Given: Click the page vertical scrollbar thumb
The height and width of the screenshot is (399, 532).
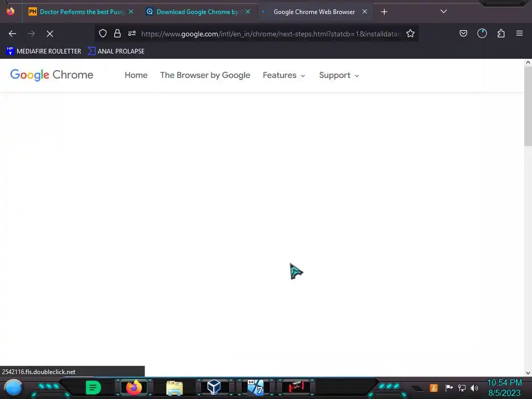Looking at the screenshot, I should pos(528,106).
